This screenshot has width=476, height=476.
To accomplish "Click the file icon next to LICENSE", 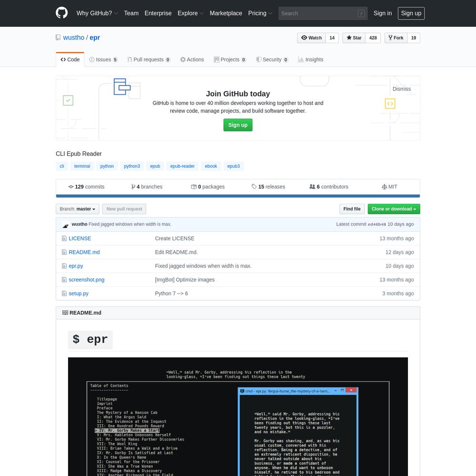I will (x=64, y=238).
